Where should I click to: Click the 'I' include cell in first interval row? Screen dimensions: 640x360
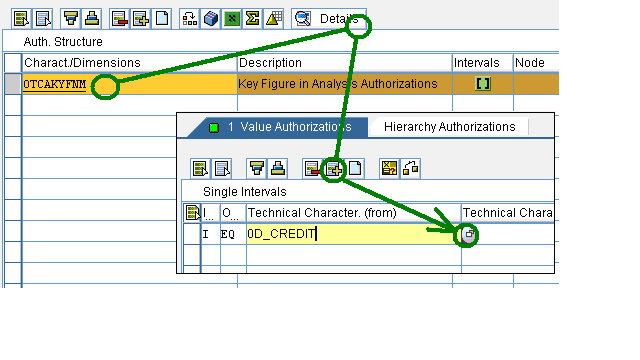[211, 234]
